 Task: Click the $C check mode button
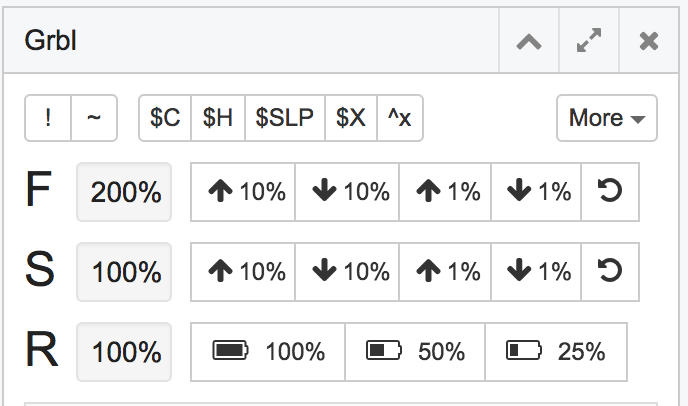click(x=165, y=118)
